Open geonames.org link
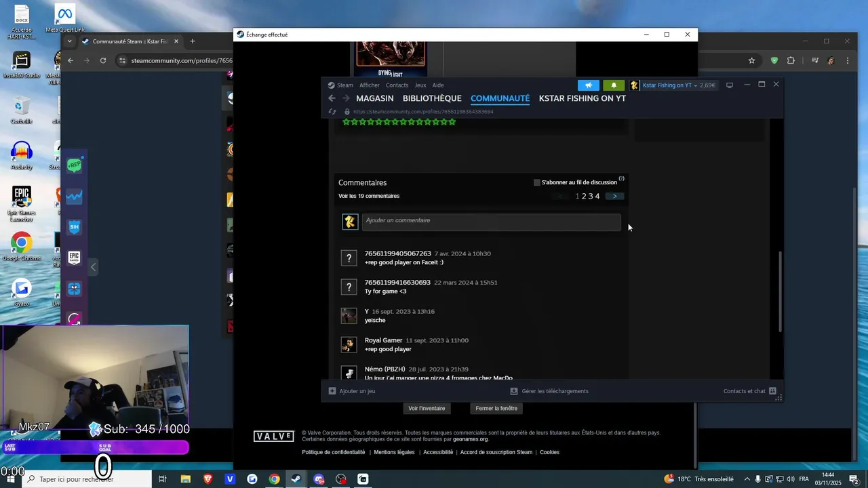This screenshot has height=488, width=868. 471,439
